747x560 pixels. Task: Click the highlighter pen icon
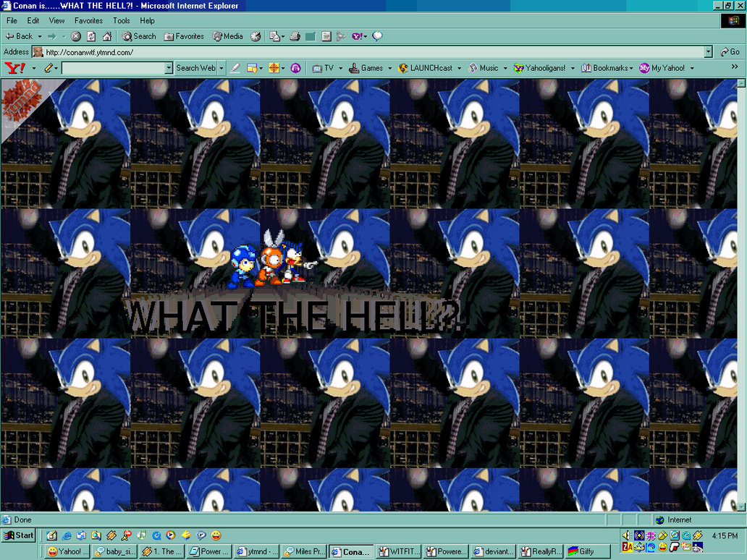click(235, 68)
